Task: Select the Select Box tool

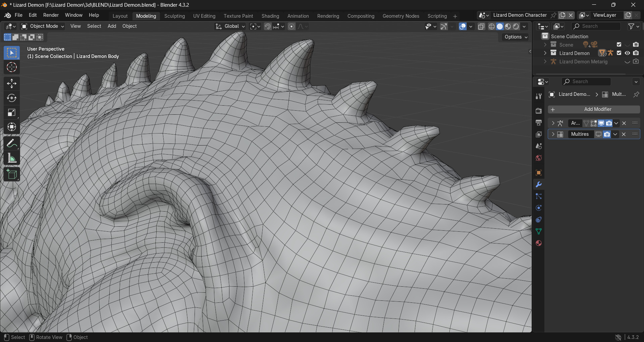Action: pos(12,53)
